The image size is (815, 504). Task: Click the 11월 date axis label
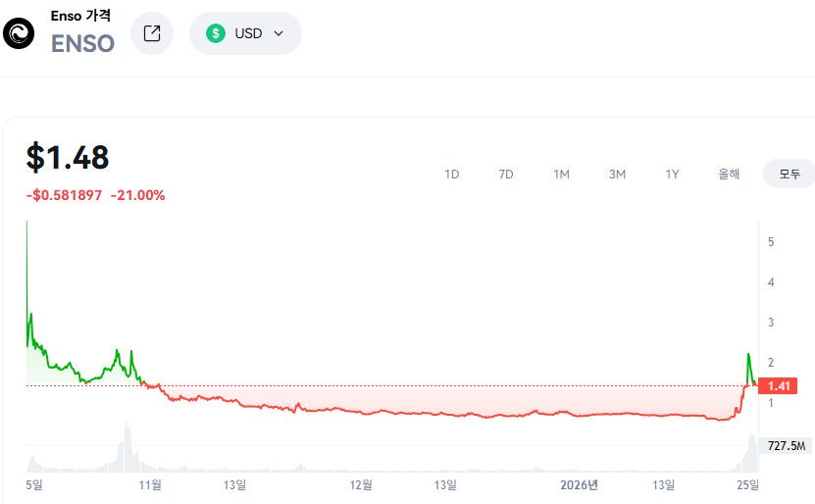click(150, 485)
